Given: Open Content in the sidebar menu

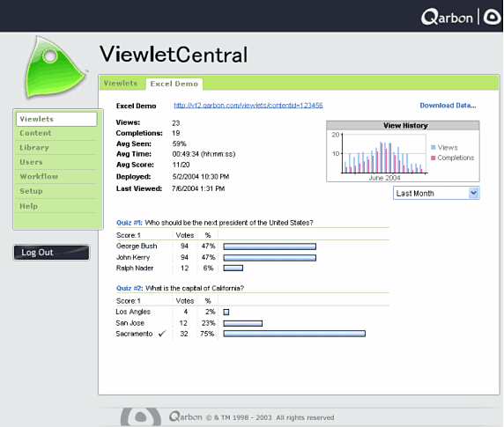Looking at the screenshot, I should (x=56, y=133).
